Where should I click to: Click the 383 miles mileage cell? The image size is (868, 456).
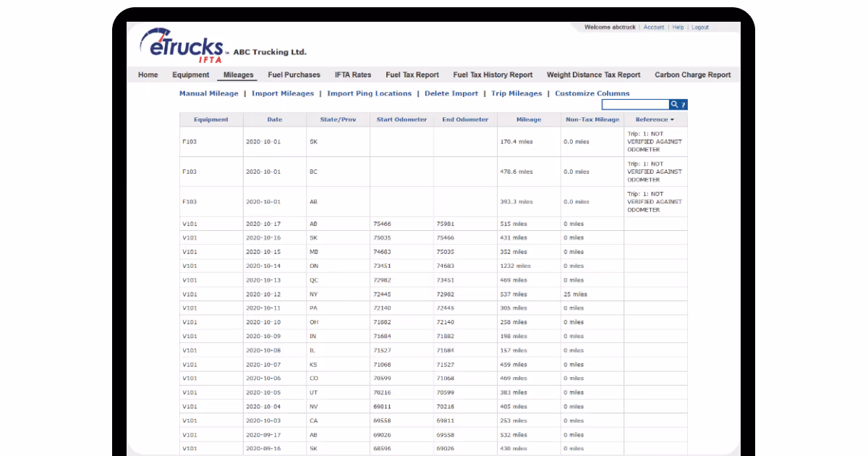529,392
